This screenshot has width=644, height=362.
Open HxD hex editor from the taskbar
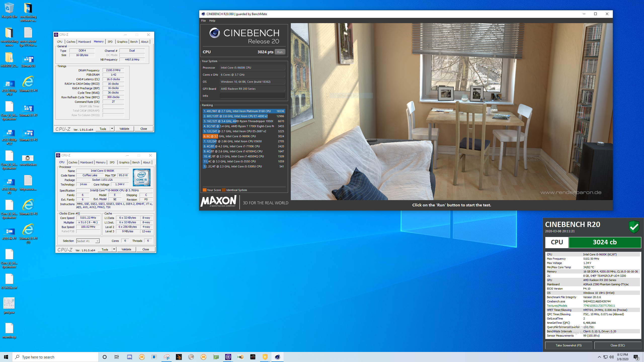tap(240, 357)
